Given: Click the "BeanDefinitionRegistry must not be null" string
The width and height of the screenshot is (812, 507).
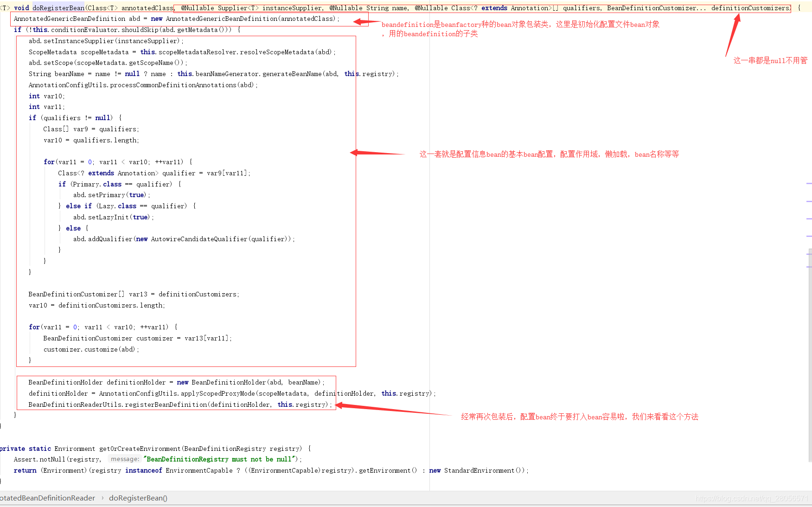Looking at the screenshot, I should 219,459.
